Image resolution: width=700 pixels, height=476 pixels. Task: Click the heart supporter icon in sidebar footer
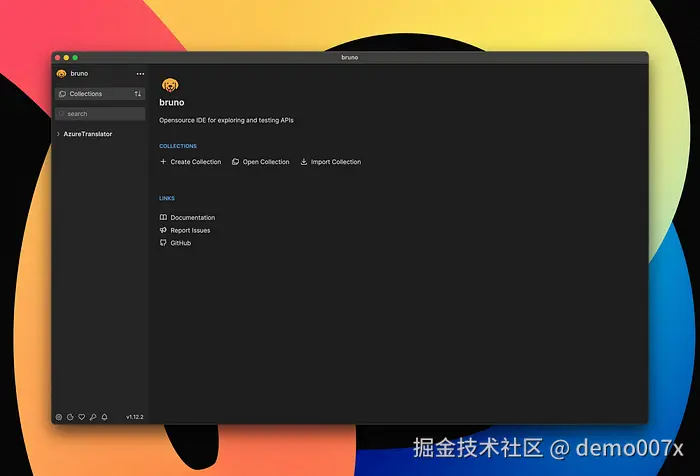pyautogui.click(x=82, y=417)
